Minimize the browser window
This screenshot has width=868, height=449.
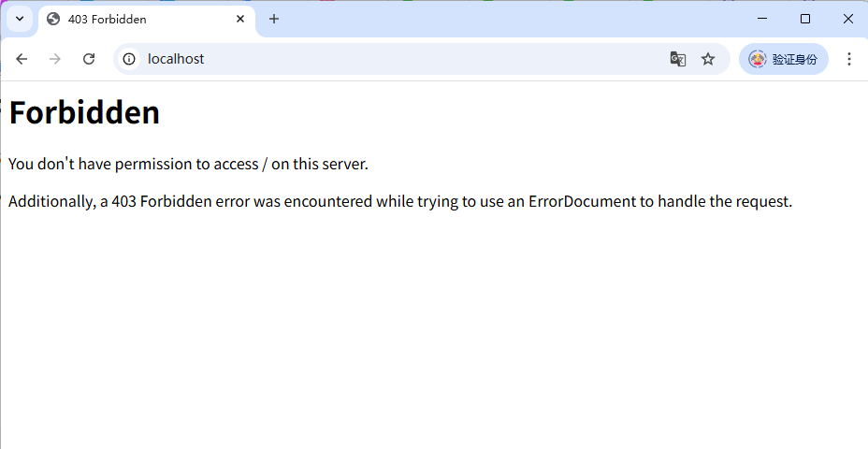pos(762,19)
